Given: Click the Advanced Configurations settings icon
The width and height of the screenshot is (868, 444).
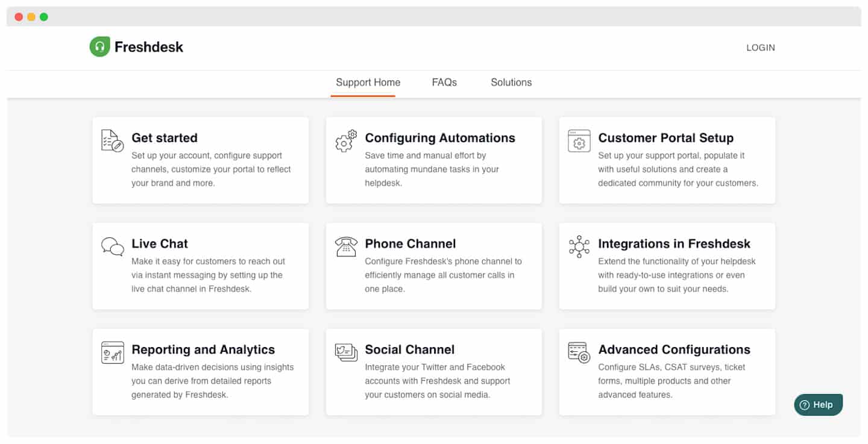Looking at the screenshot, I should [x=579, y=352].
